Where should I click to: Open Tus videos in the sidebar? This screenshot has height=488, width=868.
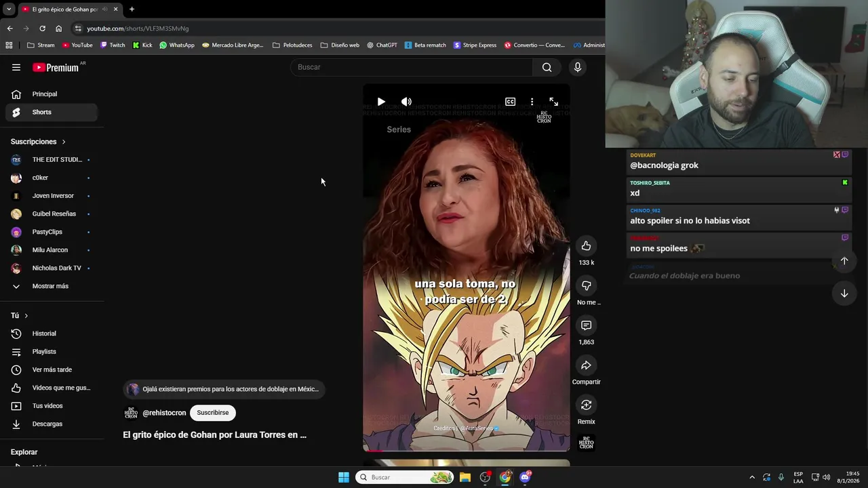52,406
